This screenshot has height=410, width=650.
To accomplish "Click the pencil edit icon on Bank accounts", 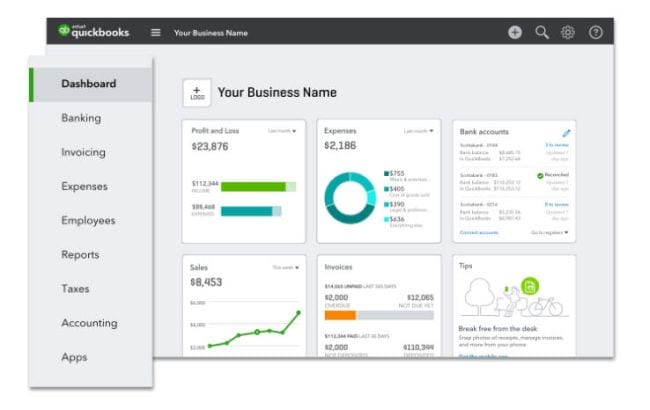I will [566, 132].
